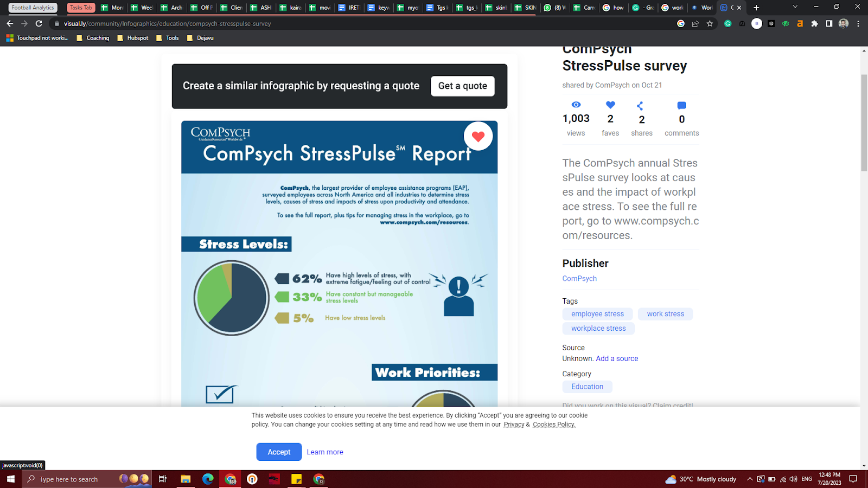Screen dimensions: 868x488
Task: Click the faves heart icon in stats
Action: [610, 105]
